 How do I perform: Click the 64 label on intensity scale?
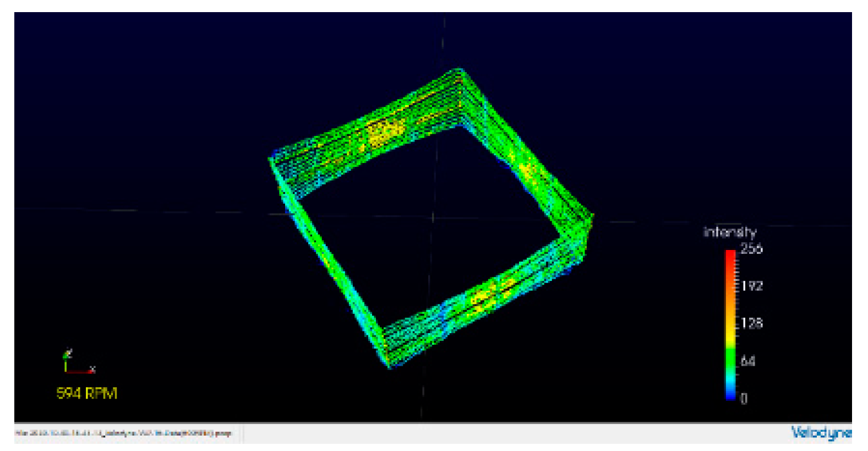pyautogui.click(x=748, y=361)
